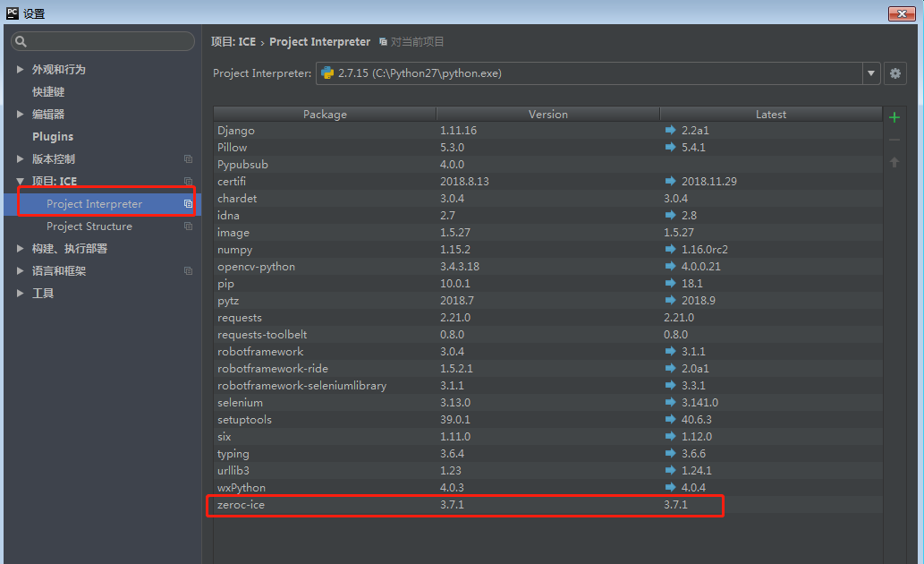Select the setuptools package row
This screenshot has height=564, width=924.
(548, 420)
